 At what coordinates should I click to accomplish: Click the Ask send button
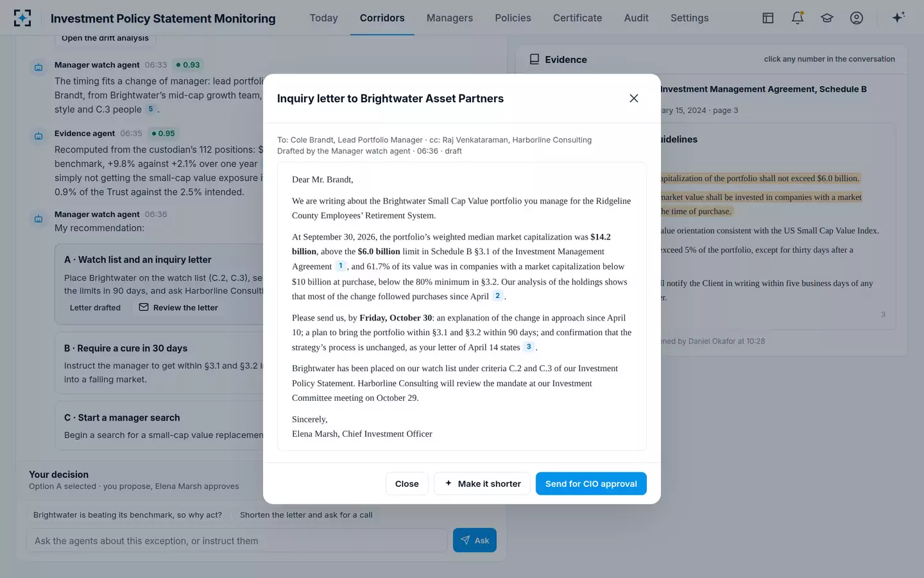pos(475,540)
